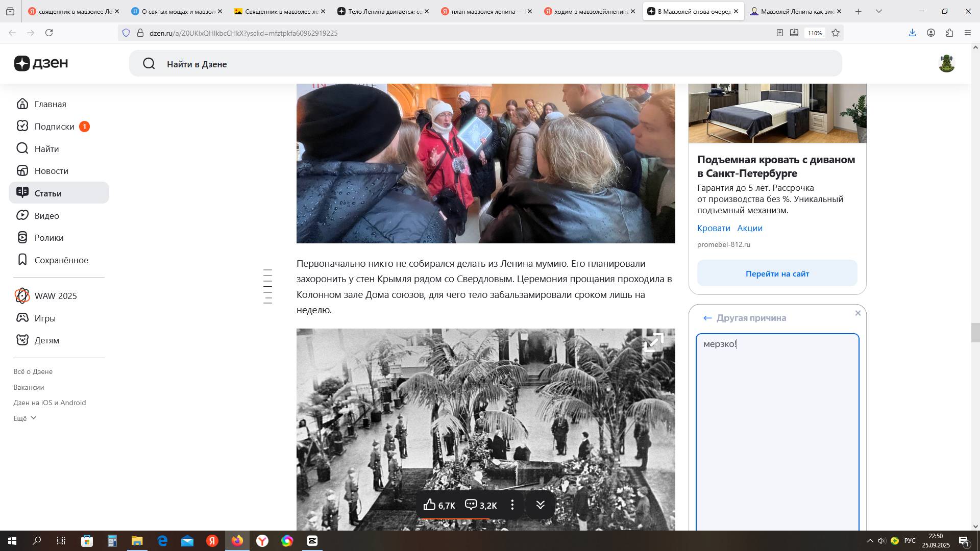Open Ролики in the sidebar

pos(48,238)
